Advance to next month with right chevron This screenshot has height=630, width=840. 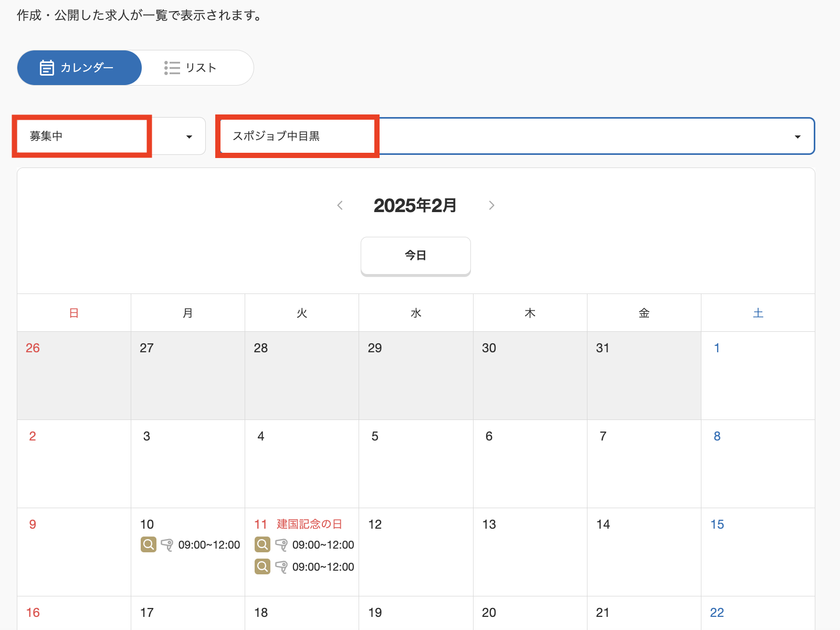pos(491,205)
